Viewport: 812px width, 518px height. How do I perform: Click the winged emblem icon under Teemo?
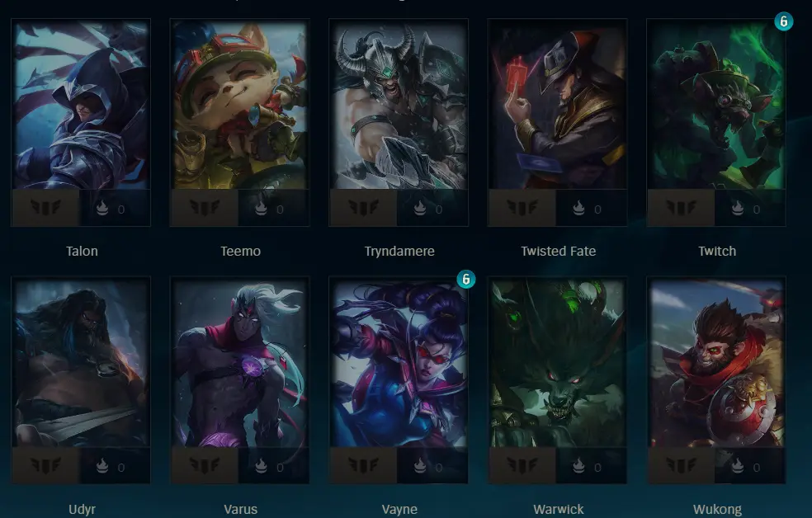point(205,208)
